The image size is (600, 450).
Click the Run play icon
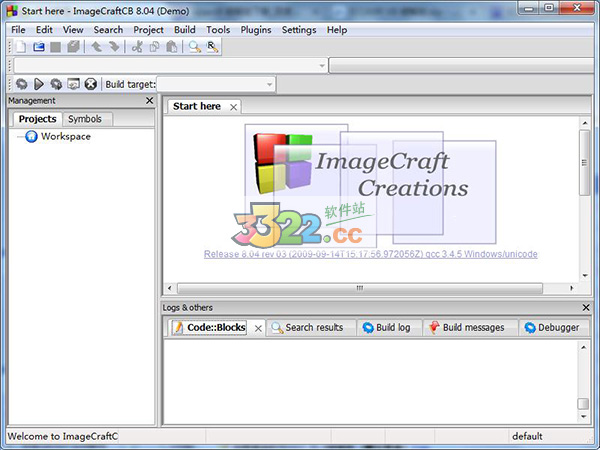[39, 84]
